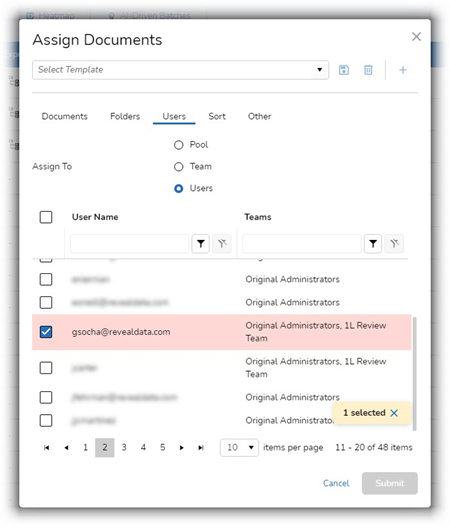Click the current page 2 button
The width and height of the screenshot is (450, 526).
105,448
